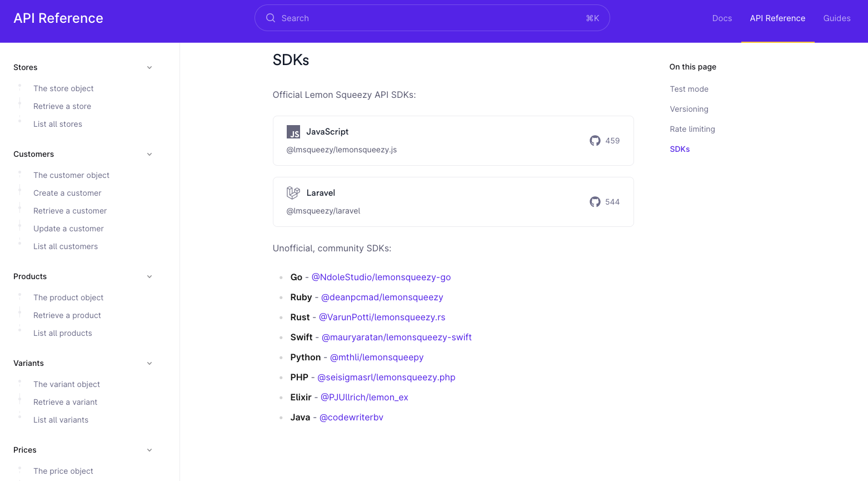Collapse the Stores section chevron
The width and height of the screenshot is (868, 481).
(149, 67)
